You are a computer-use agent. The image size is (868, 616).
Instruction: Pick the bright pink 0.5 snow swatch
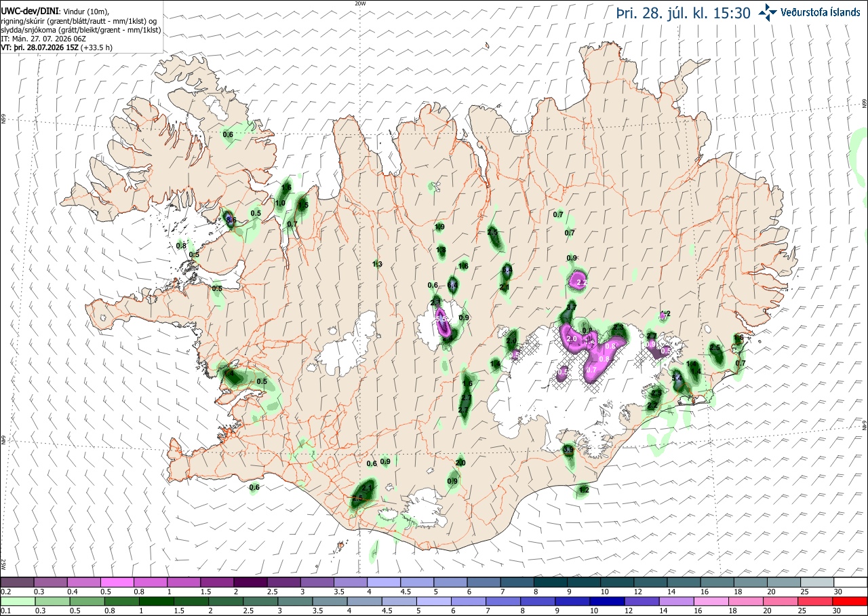point(117,582)
